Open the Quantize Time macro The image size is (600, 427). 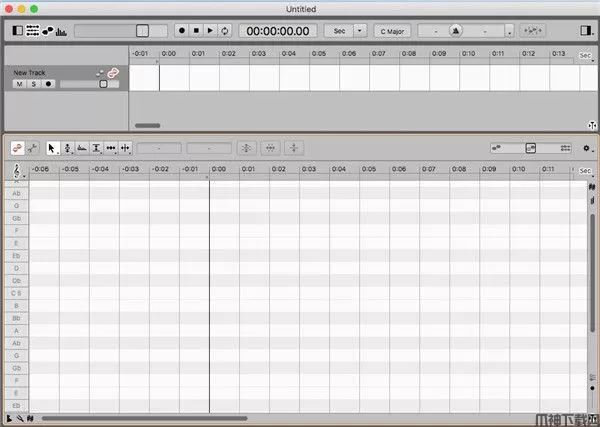click(270, 148)
